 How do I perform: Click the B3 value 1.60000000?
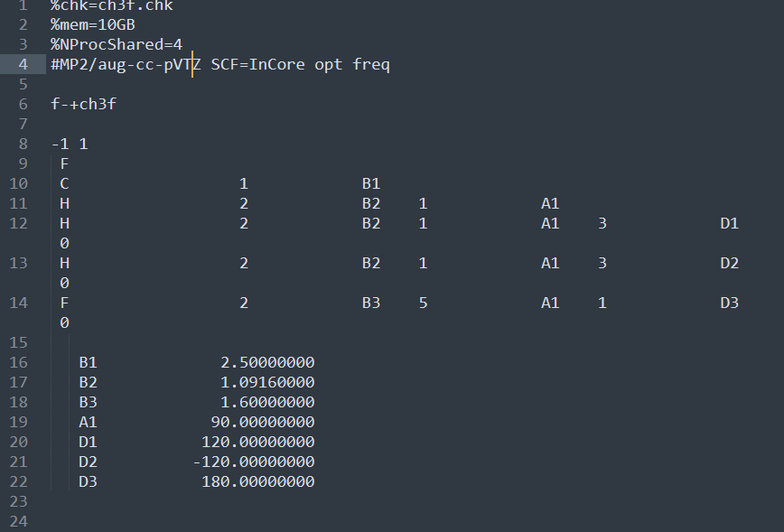pyautogui.click(x=267, y=402)
